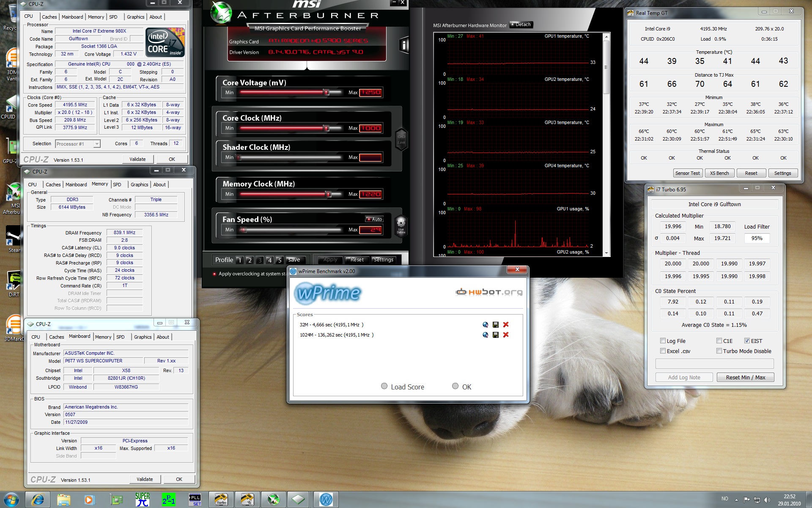Adjust the Core Clock slider handle

[x=326, y=128]
